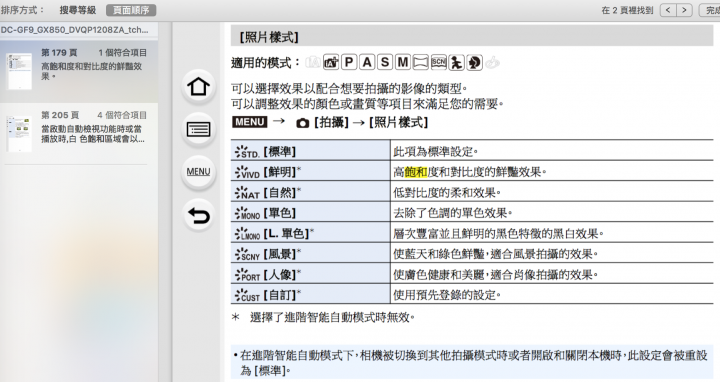Click the [拍攝] text in menu path

pos(332,123)
